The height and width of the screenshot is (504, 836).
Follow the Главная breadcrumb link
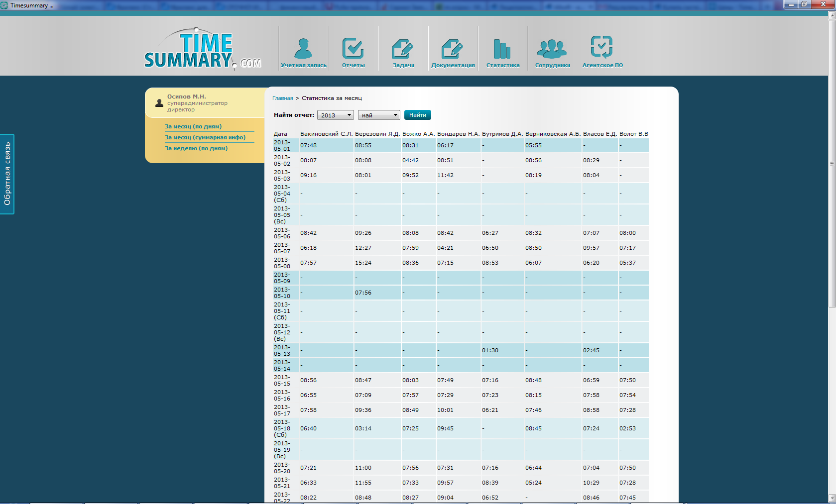(282, 99)
